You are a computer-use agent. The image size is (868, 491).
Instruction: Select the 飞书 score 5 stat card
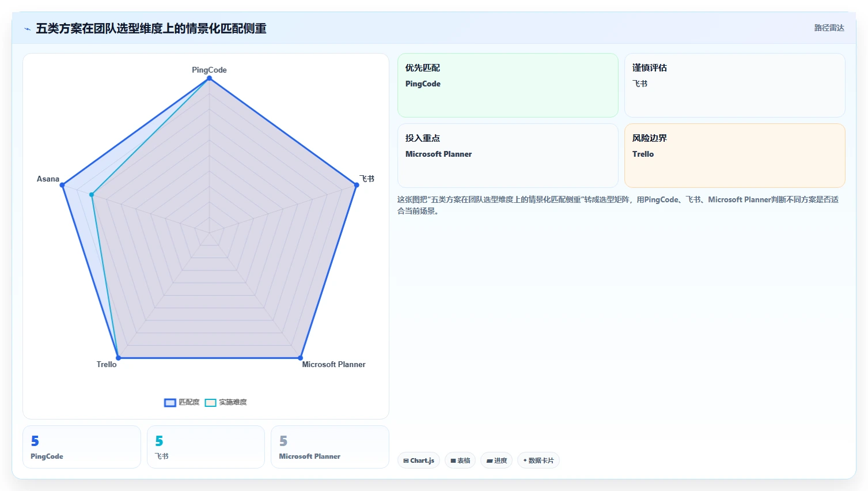[206, 447]
